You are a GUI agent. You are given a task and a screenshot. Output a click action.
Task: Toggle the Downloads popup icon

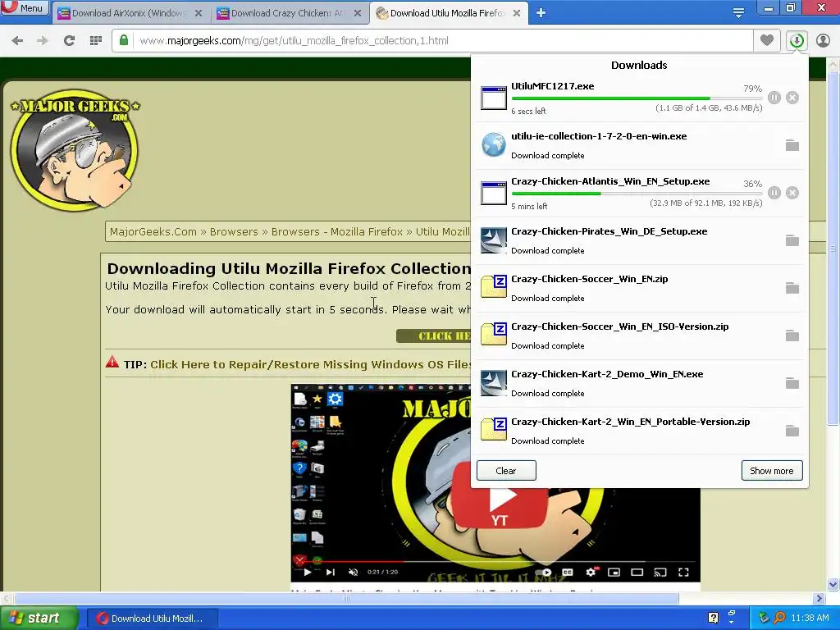point(797,41)
